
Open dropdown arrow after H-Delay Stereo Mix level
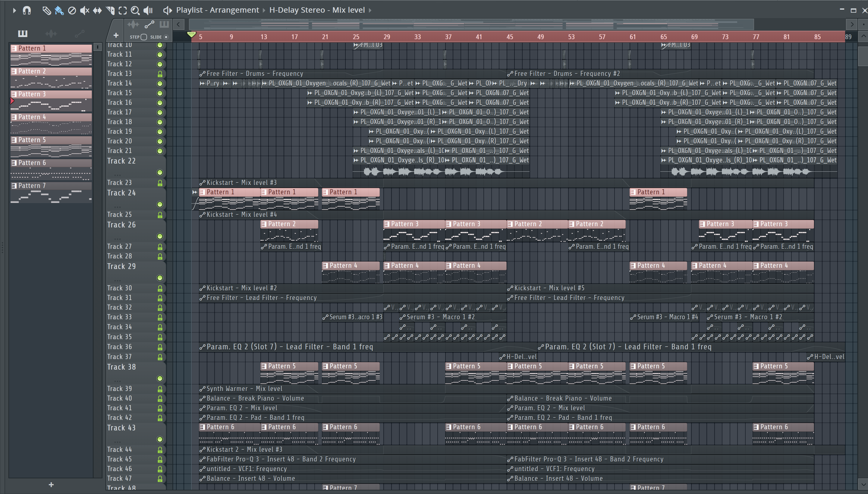coord(370,10)
